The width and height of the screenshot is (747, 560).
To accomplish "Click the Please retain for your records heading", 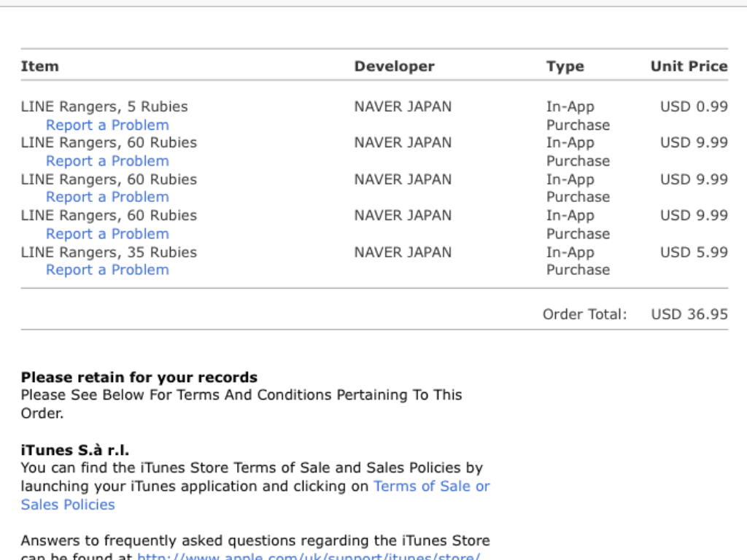I will 139,377.
